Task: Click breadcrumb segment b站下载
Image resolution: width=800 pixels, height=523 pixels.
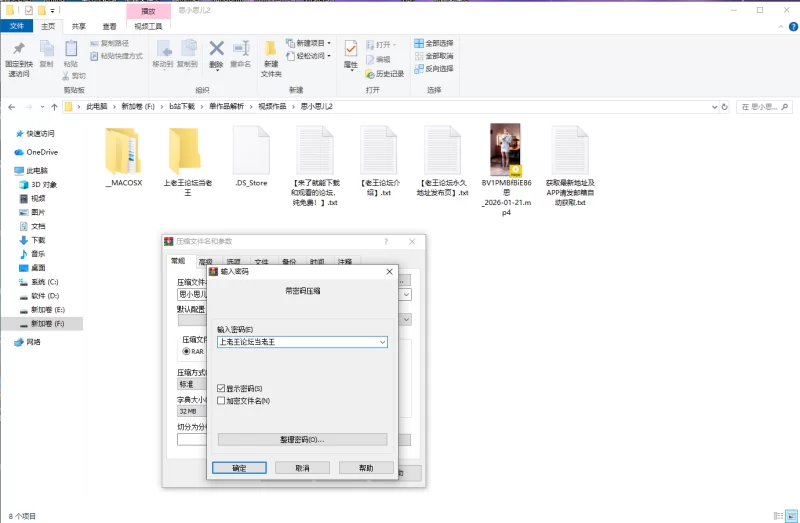Action: (x=182, y=107)
